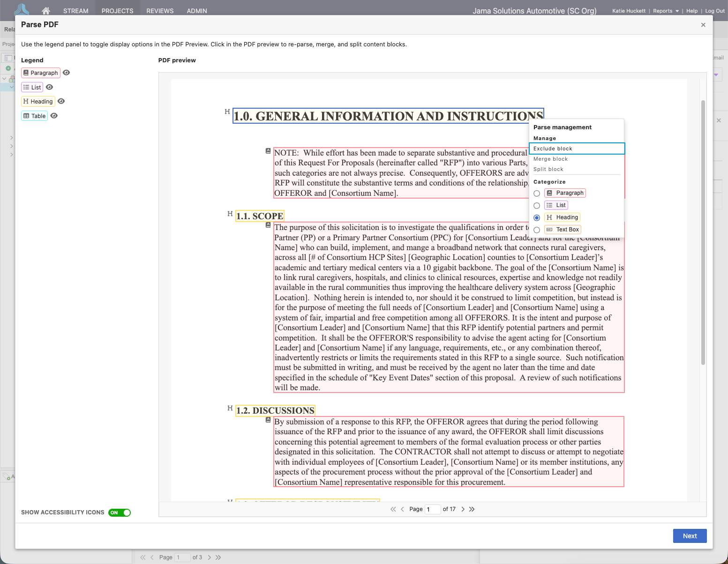
Task: Go to previous page of PDF preview
Action: coord(402,509)
